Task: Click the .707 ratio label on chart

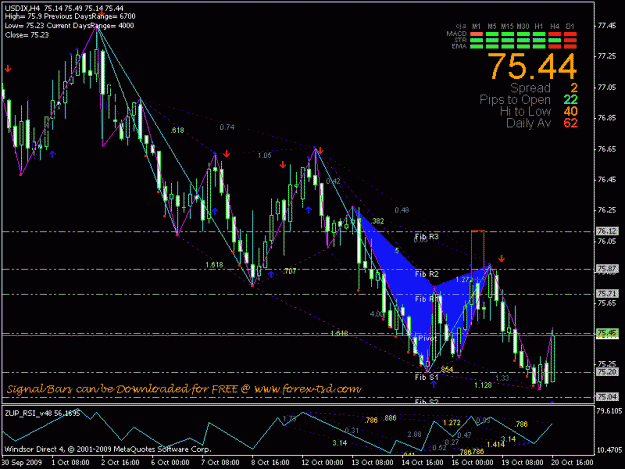Action: coord(290,271)
